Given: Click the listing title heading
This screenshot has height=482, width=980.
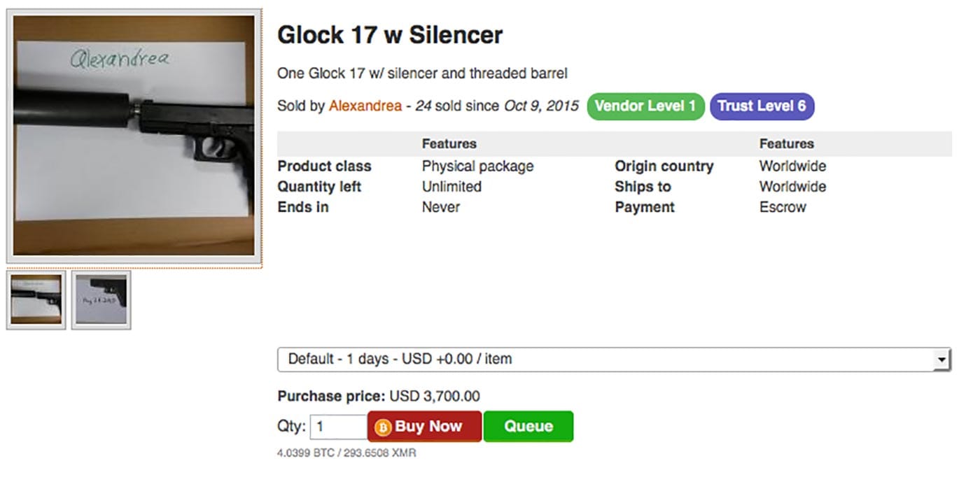Looking at the screenshot, I should (390, 35).
